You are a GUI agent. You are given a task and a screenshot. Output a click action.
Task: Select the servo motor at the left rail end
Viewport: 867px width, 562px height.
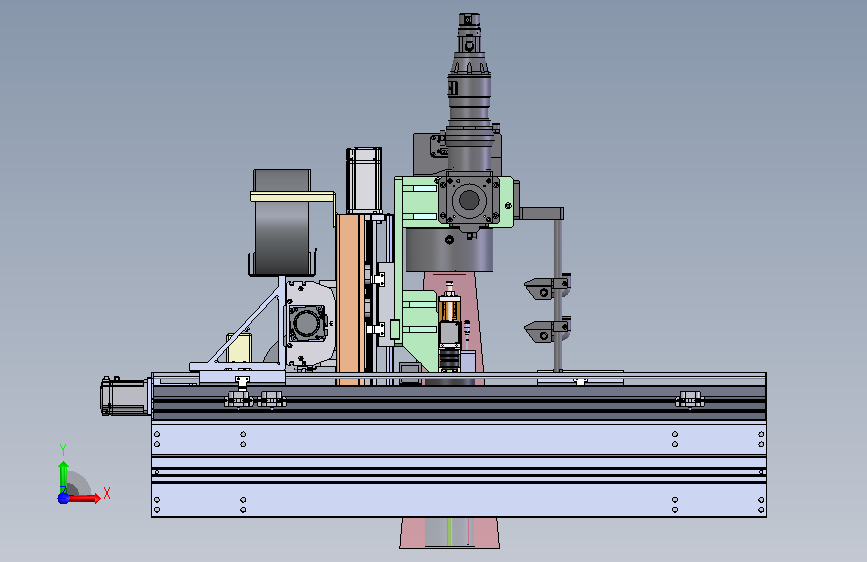[x=124, y=396]
